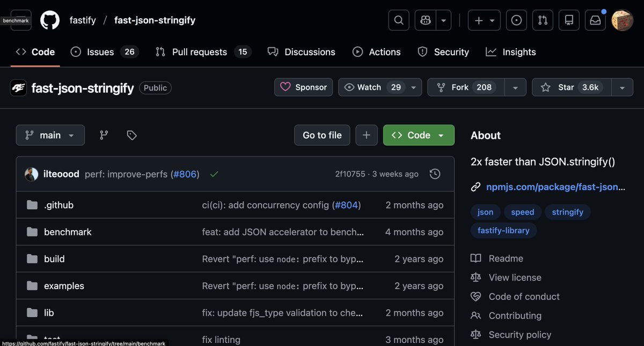The image size is (644, 346).
Task: Open your pull requests icon in header
Action: pyautogui.click(x=543, y=20)
